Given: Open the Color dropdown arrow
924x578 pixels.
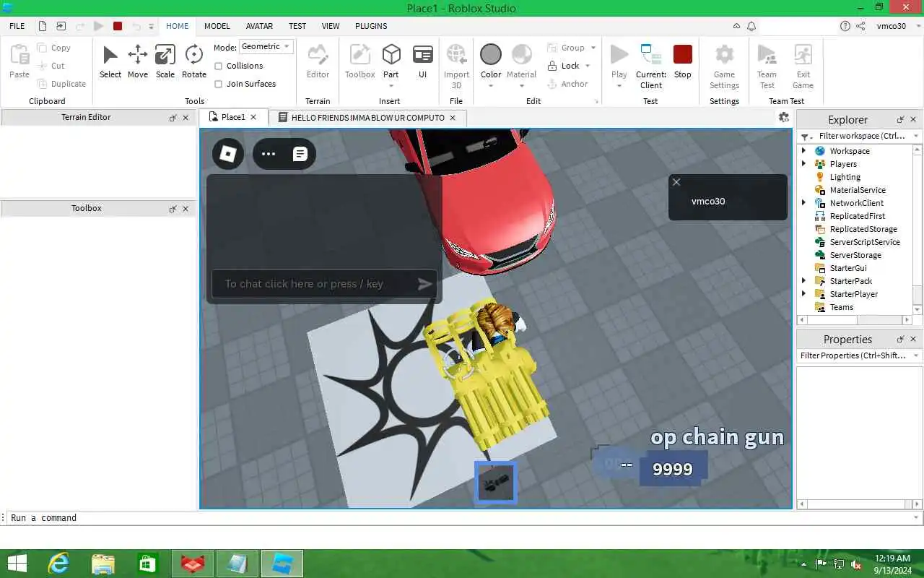Looking at the screenshot, I should click(x=491, y=86).
